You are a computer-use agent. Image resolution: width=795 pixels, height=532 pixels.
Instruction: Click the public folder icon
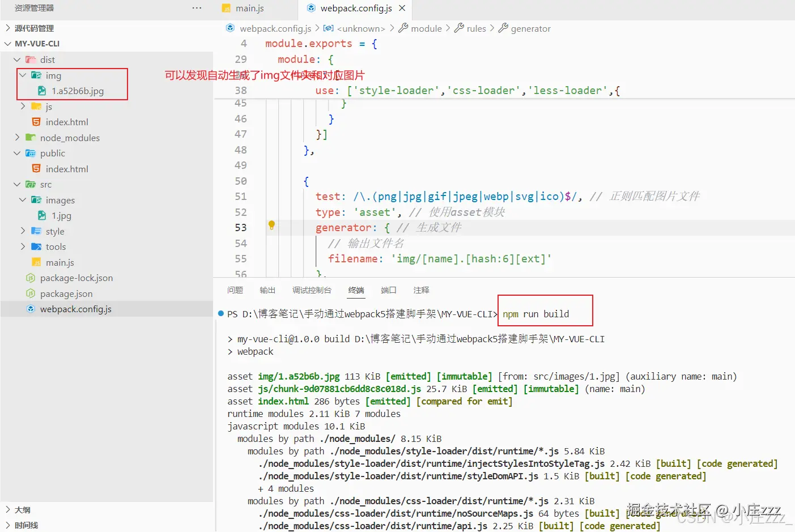(x=31, y=153)
